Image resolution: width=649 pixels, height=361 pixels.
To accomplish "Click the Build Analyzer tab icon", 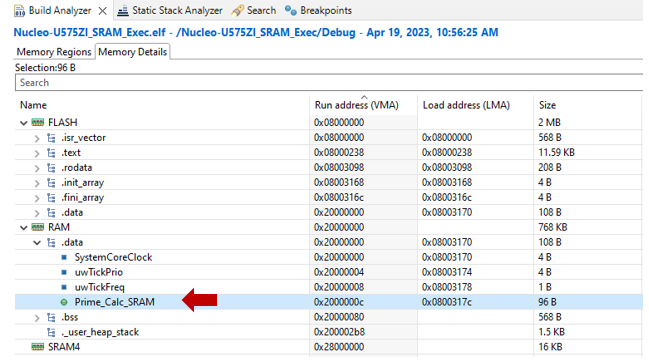I will (x=19, y=11).
